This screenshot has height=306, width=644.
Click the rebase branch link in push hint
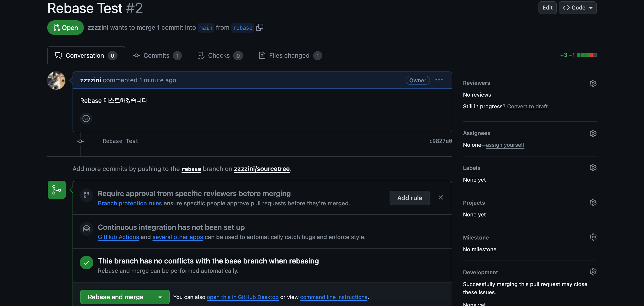pos(191,169)
